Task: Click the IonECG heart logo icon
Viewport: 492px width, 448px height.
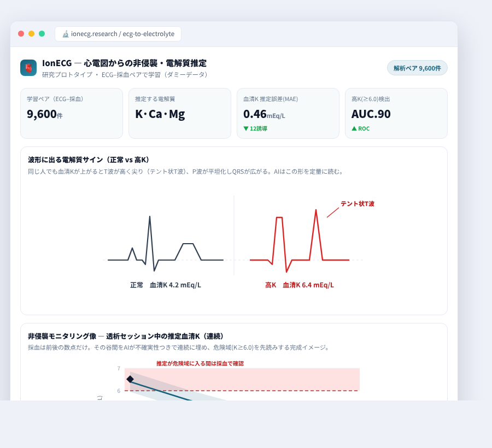Action: 28,68
